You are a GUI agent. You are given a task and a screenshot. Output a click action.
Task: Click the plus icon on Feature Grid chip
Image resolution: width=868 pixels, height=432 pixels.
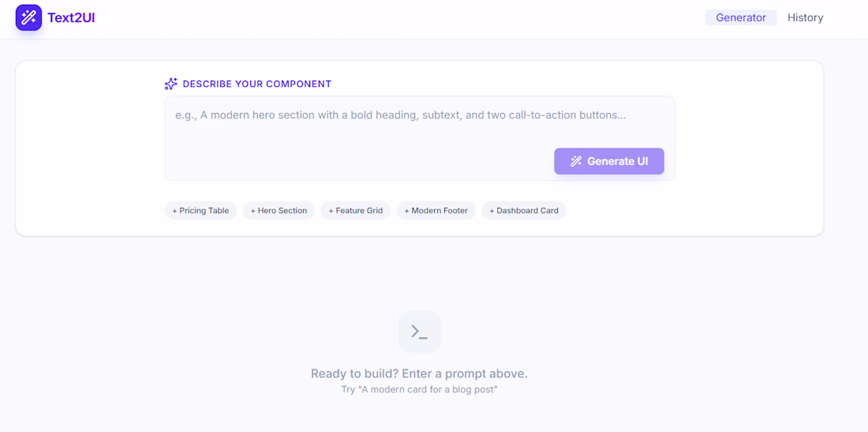pos(331,211)
